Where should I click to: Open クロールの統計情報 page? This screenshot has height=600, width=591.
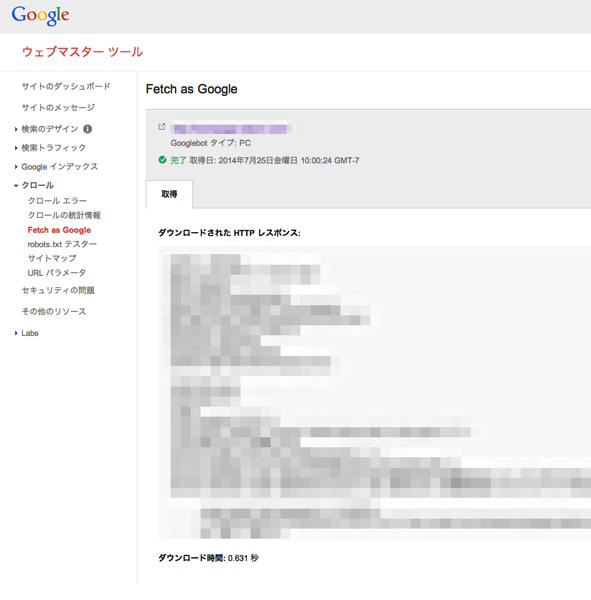click(64, 215)
